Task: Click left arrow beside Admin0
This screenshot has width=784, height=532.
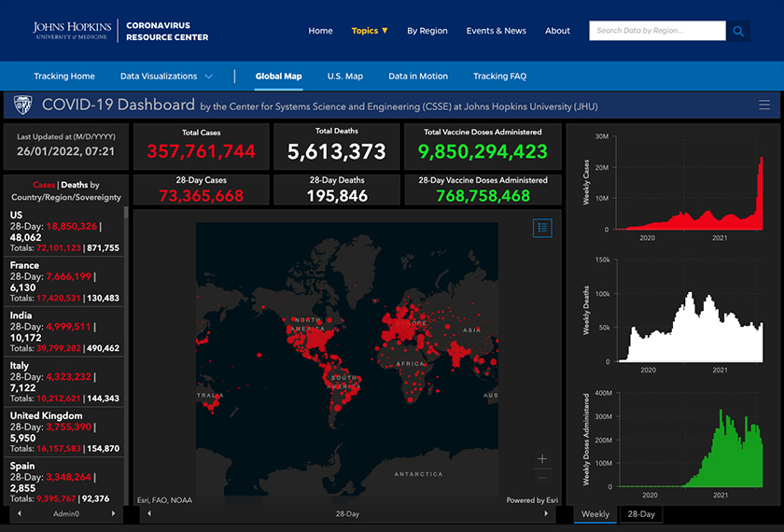Action: [21, 513]
